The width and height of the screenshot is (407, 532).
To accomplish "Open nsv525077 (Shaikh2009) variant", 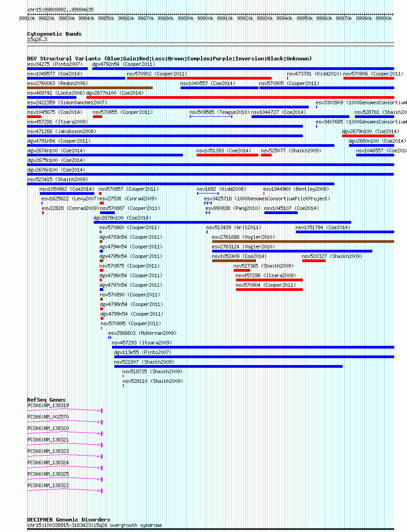I will point(291,150).
